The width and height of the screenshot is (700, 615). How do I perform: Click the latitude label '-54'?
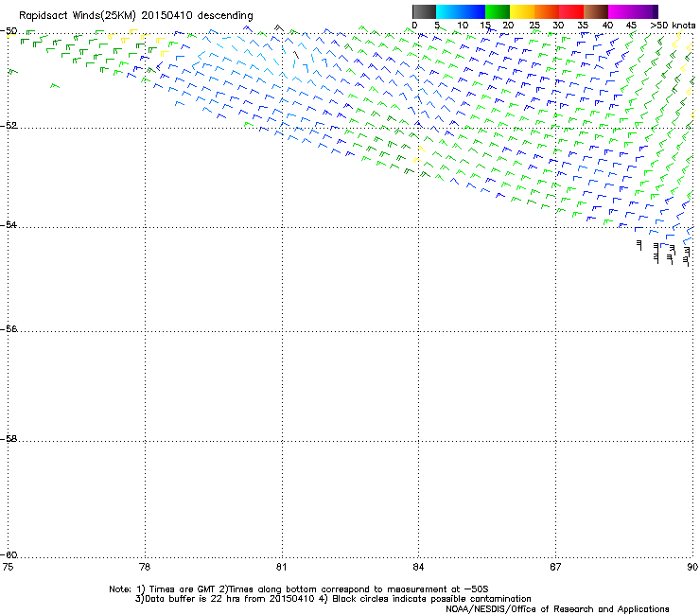click(x=9, y=224)
